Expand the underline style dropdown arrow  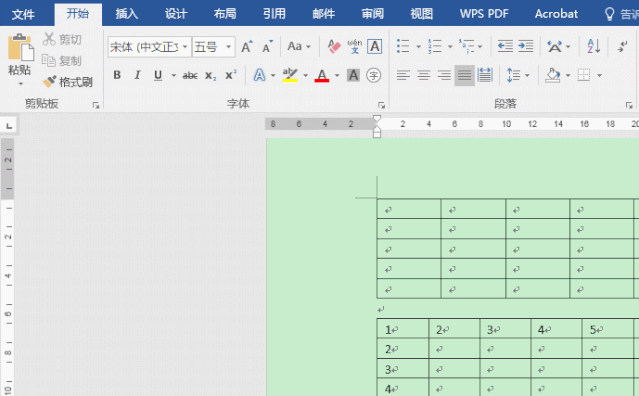point(174,75)
